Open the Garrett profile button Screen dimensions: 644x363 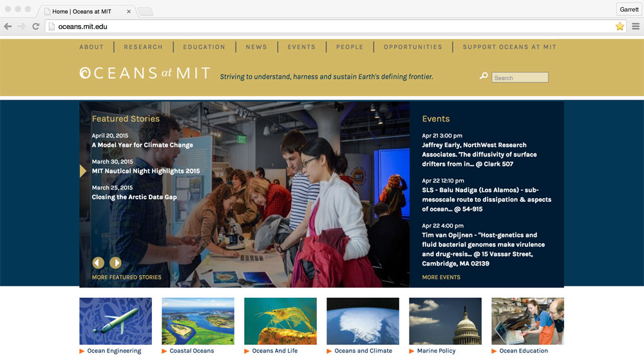pos(629,10)
